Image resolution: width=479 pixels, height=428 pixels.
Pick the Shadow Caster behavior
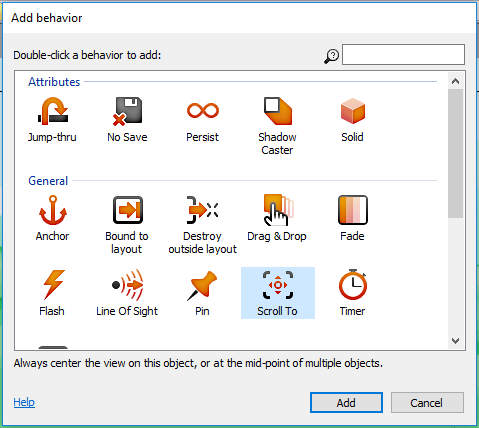[x=277, y=127]
